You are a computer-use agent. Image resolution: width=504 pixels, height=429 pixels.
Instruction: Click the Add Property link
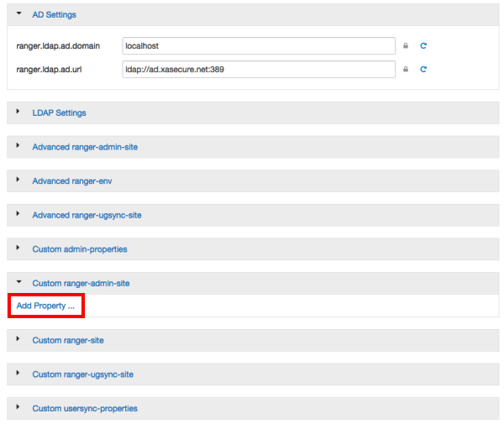(45, 306)
